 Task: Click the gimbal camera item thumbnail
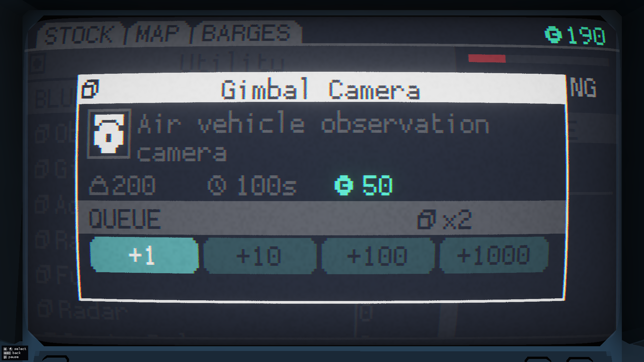[x=109, y=134]
